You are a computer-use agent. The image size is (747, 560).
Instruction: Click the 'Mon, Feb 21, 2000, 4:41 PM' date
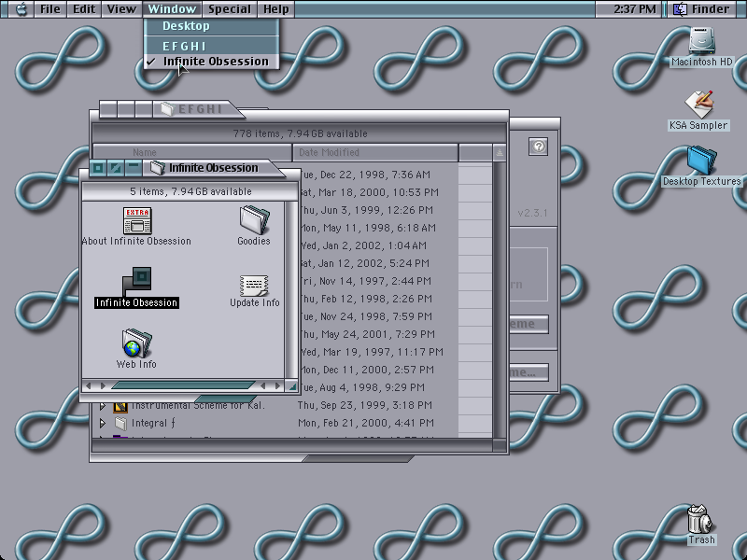(366, 423)
